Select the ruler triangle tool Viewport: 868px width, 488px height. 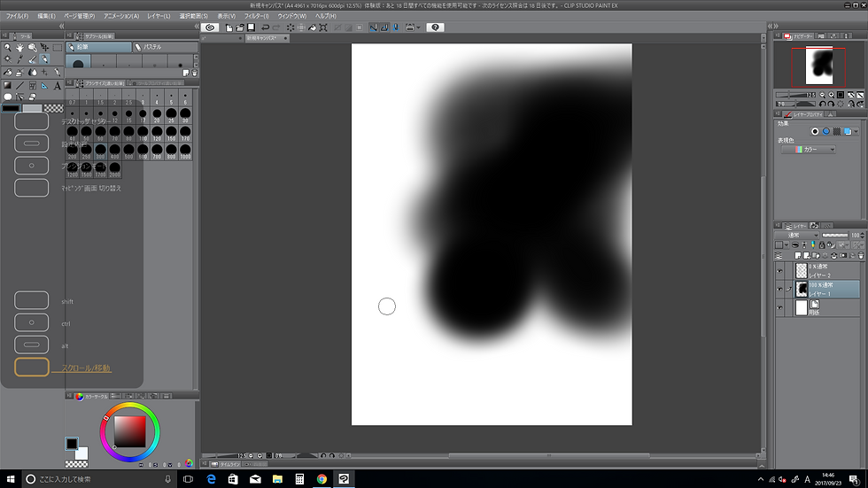coord(44,85)
